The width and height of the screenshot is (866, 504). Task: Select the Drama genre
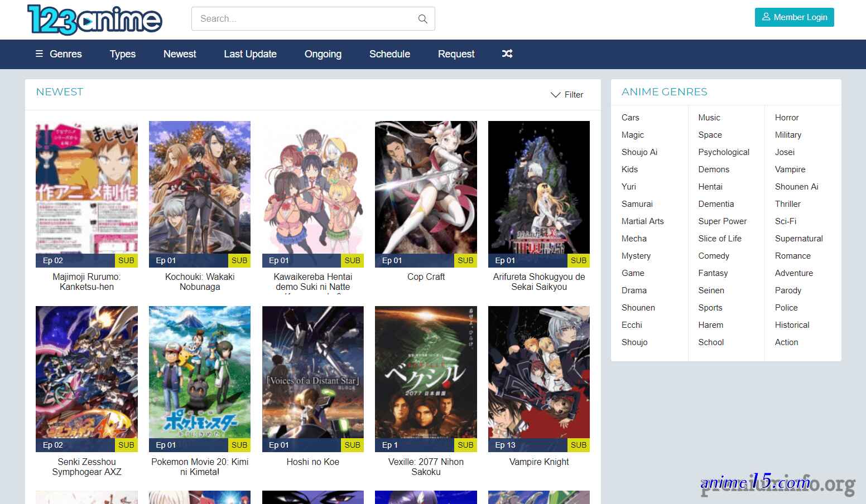634,290
